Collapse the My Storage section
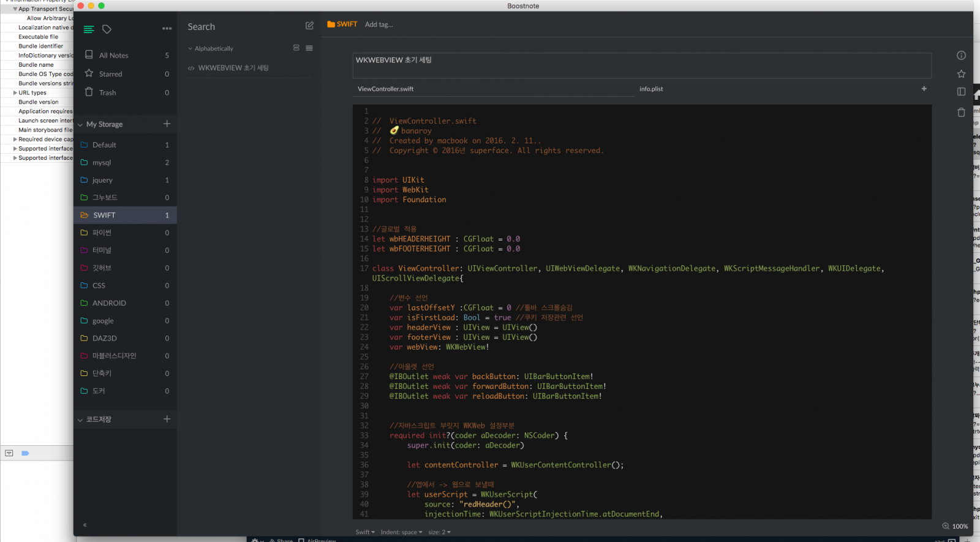The image size is (980, 542). coord(80,124)
